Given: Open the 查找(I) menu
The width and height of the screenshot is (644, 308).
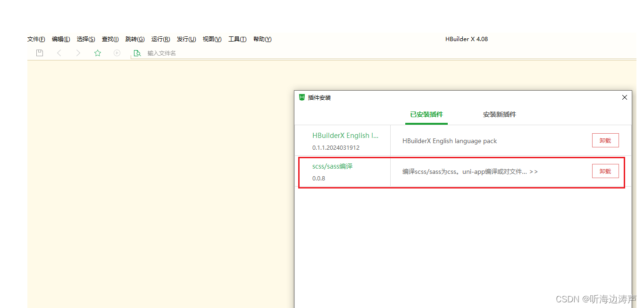Looking at the screenshot, I should (x=110, y=39).
